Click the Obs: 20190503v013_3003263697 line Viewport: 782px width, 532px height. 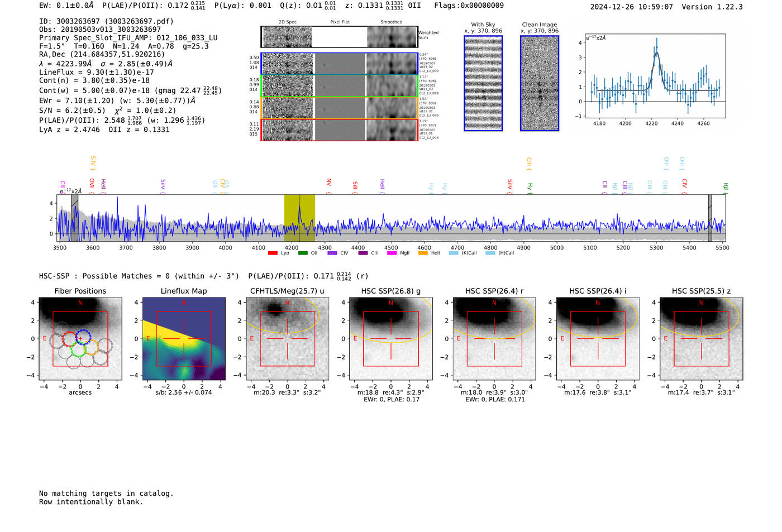[x=100, y=30]
